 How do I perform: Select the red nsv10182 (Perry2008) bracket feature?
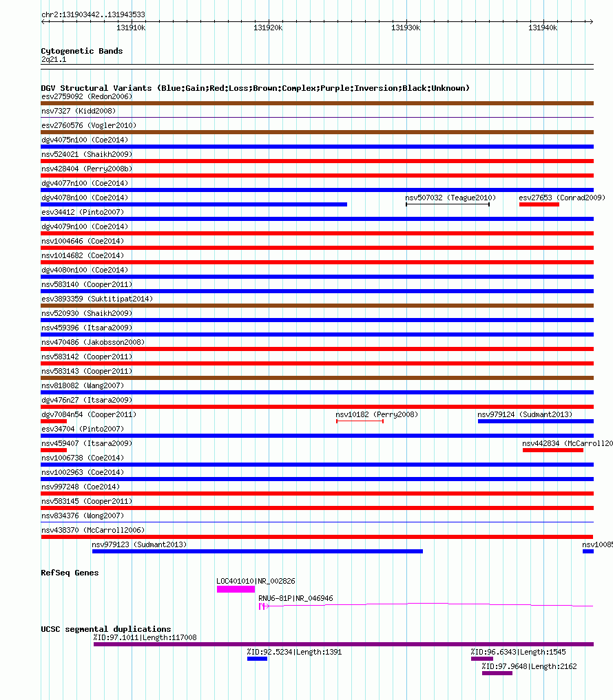click(360, 421)
